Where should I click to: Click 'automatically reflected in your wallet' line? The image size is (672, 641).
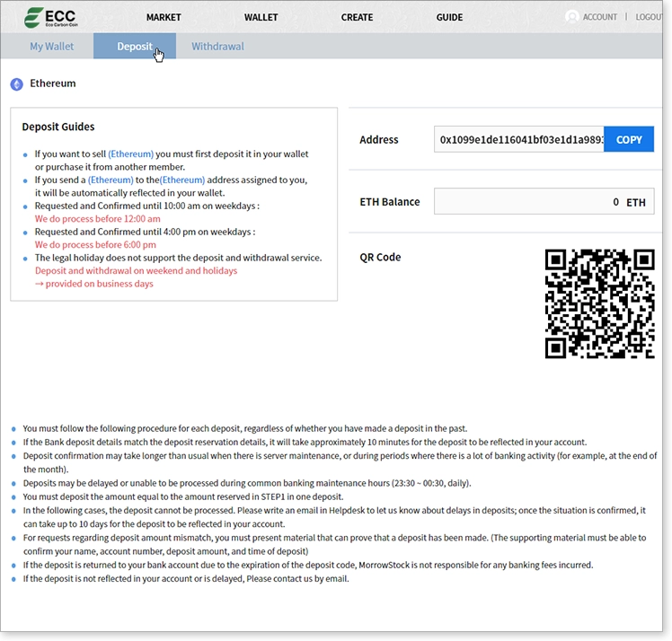pos(130,193)
